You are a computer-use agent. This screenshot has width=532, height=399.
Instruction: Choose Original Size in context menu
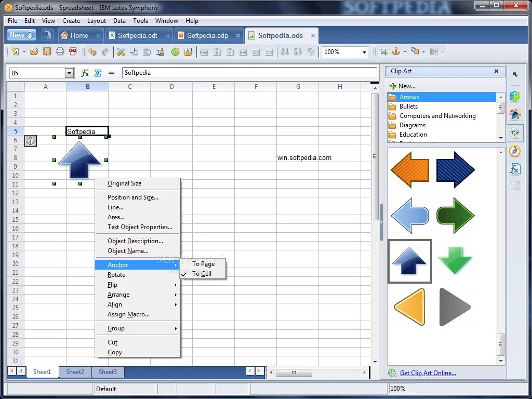(x=125, y=183)
